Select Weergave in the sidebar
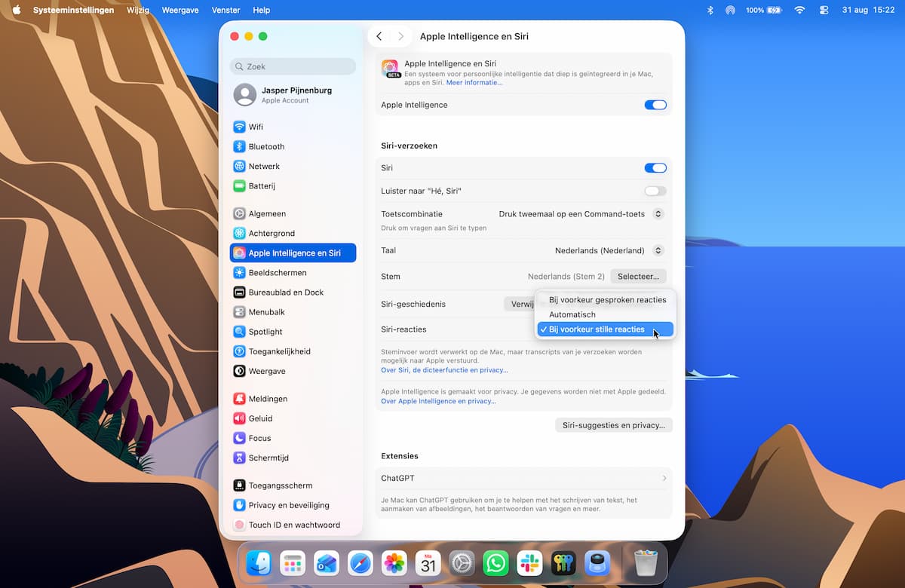The image size is (905, 588). point(293,370)
